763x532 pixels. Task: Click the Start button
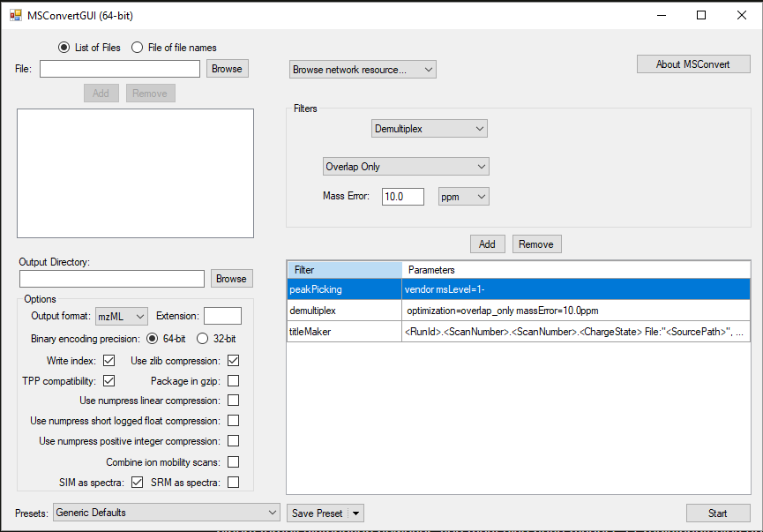pos(718,513)
